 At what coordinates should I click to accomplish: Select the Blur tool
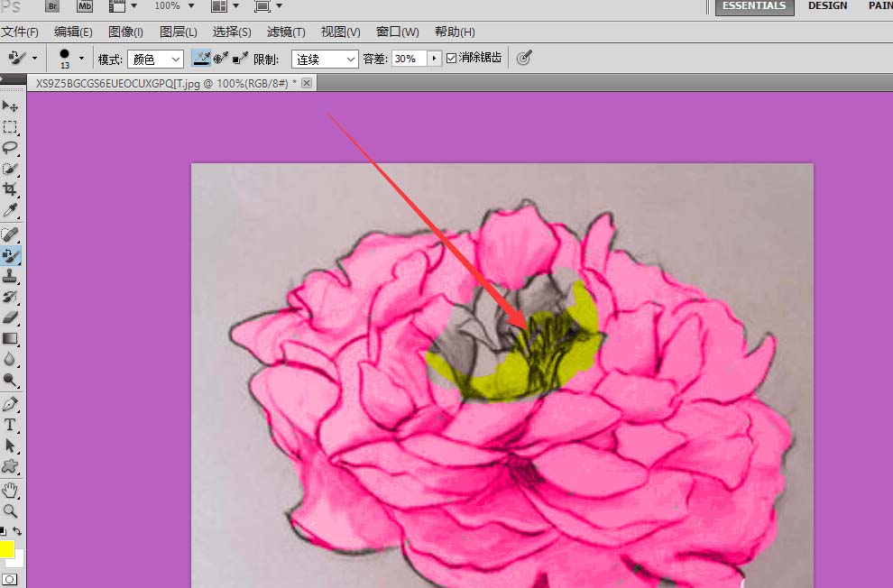10,359
